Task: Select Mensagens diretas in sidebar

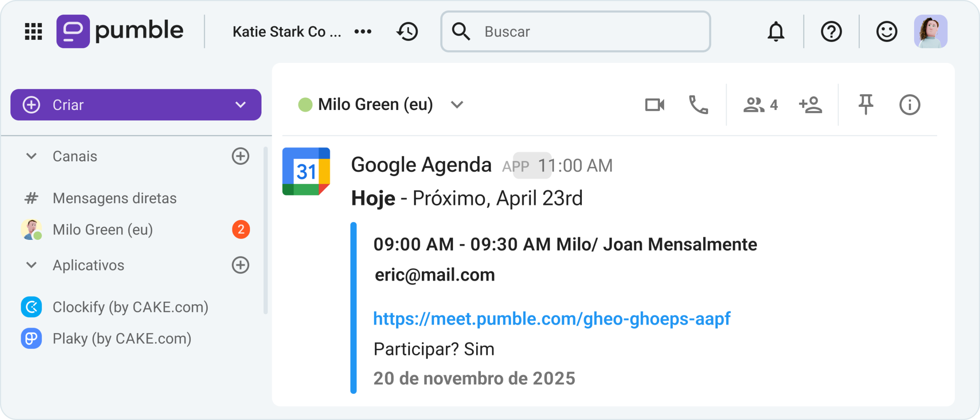Action: pos(114,198)
